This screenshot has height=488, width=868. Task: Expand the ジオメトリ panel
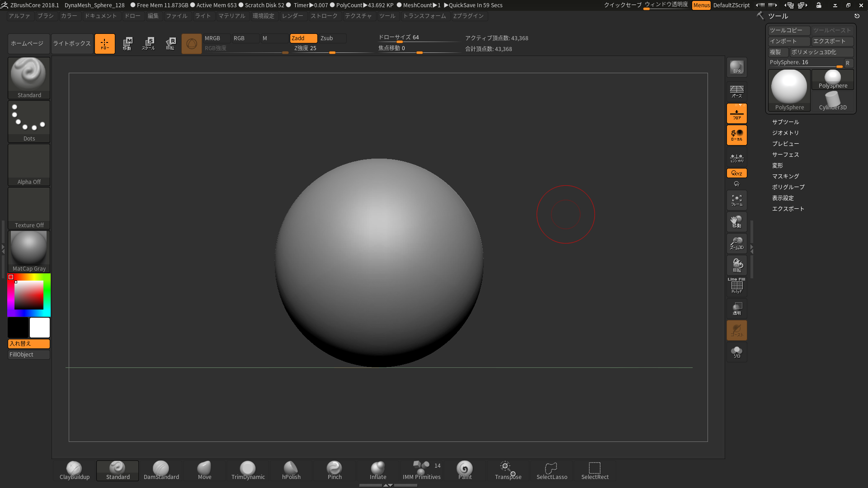[784, 132]
